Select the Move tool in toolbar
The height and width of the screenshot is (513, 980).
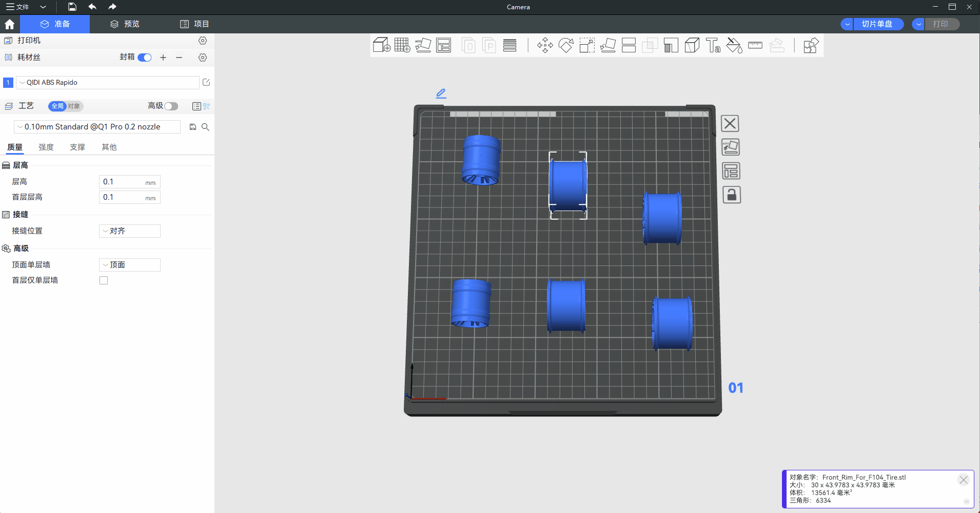coord(545,46)
